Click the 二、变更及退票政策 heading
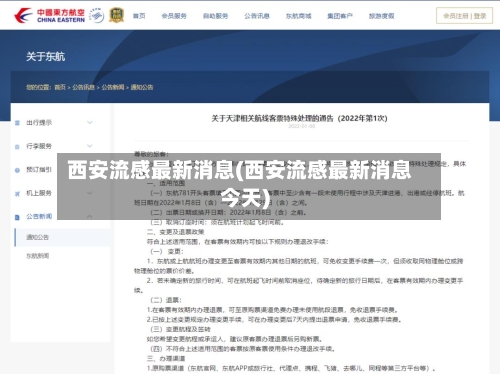Viewport: 500px width, 374px height. 175,232
